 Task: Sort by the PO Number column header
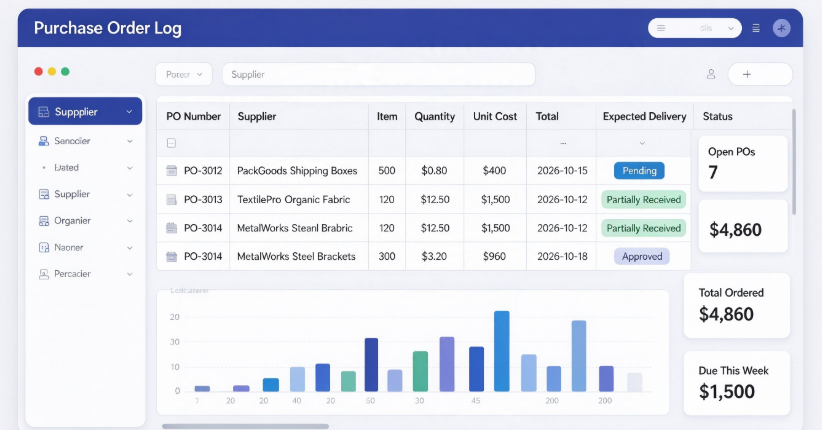193,116
